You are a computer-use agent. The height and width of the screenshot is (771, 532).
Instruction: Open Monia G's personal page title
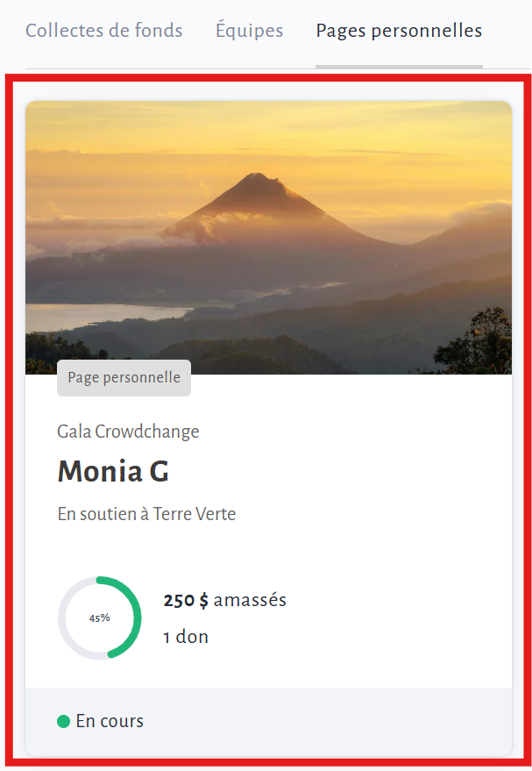click(x=113, y=472)
